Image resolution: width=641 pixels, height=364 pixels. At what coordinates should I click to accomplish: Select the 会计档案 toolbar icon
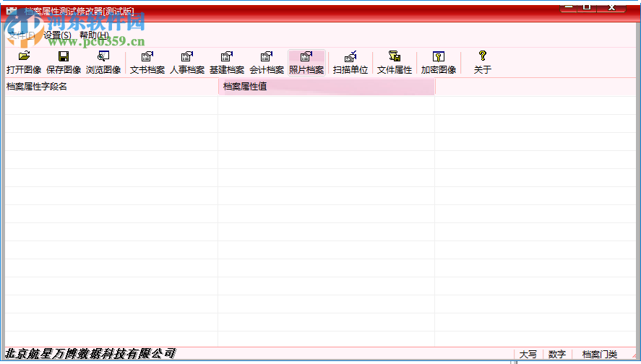tap(267, 63)
